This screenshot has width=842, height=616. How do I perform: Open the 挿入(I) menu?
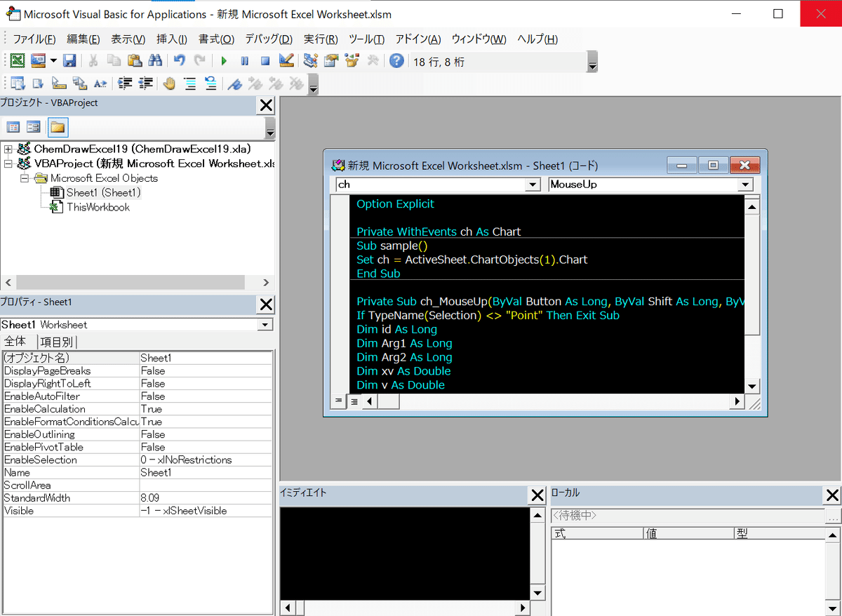(x=172, y=39)
